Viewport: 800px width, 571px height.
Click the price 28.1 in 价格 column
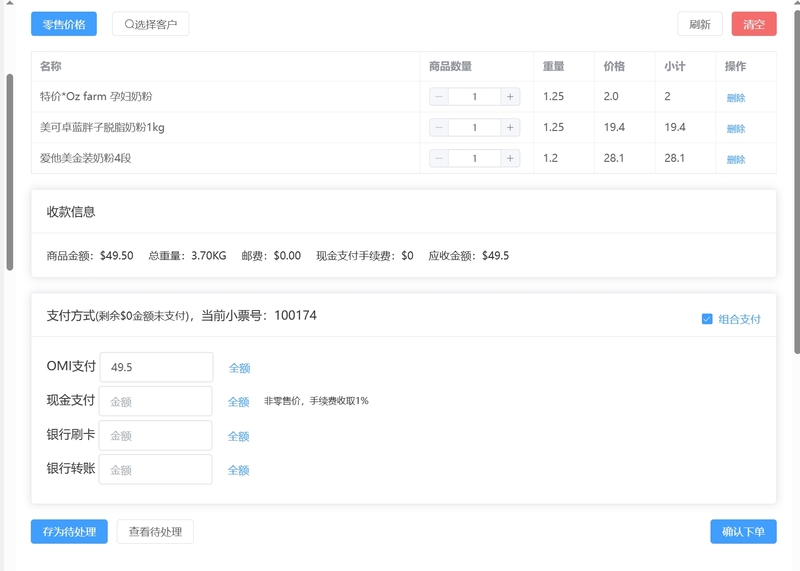[x=614, y=158]
